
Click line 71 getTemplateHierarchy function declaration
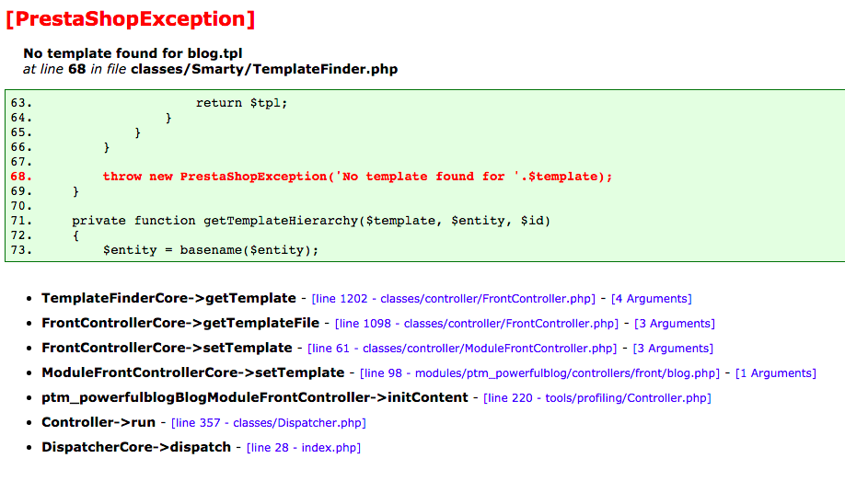click(x=311, y=221)
